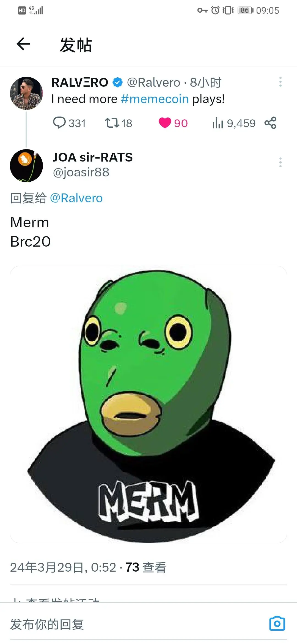Open the 73 查看 view count
Screen dimensions: 297x644
pyautogui.click(x=146, y=567)
